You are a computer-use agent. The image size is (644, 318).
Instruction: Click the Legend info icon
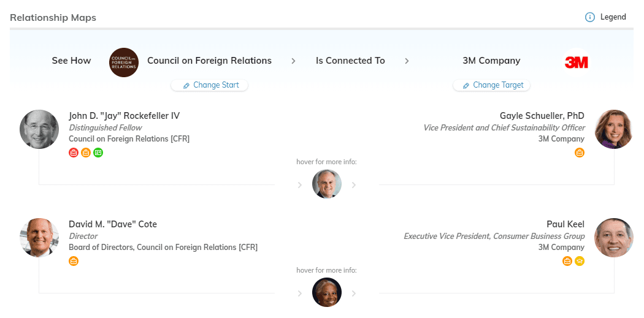coord(590,17)
